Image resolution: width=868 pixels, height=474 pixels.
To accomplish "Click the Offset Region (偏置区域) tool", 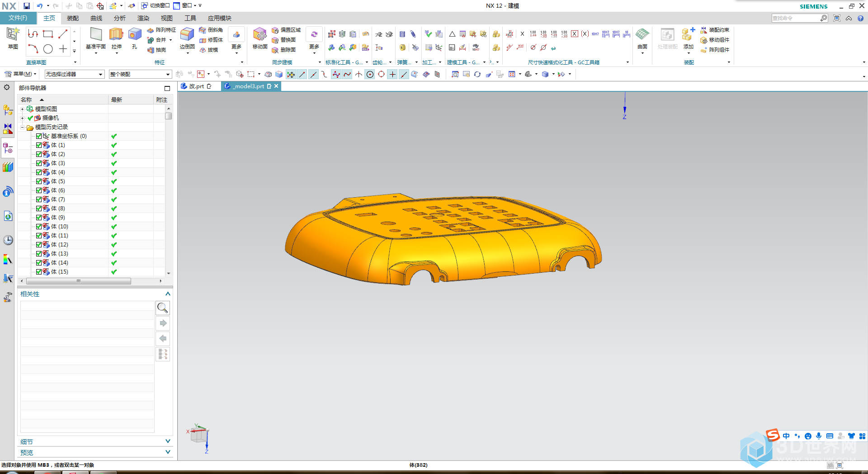I will click(x=286, y=30).
